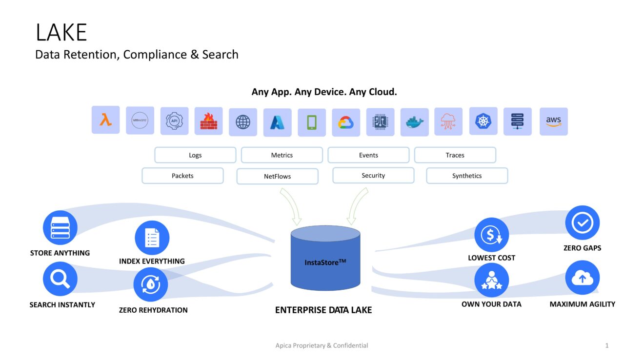The width and height of the screenshot is (644, 362).
Task: Select the VMware icon tile
Action: click(x=140, y=121)
